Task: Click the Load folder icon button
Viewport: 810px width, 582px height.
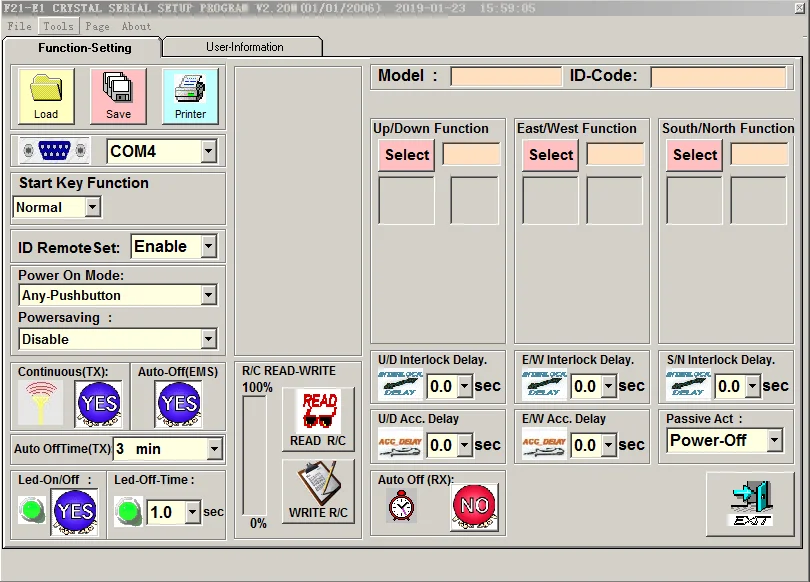Action: [x=46, y=96]
